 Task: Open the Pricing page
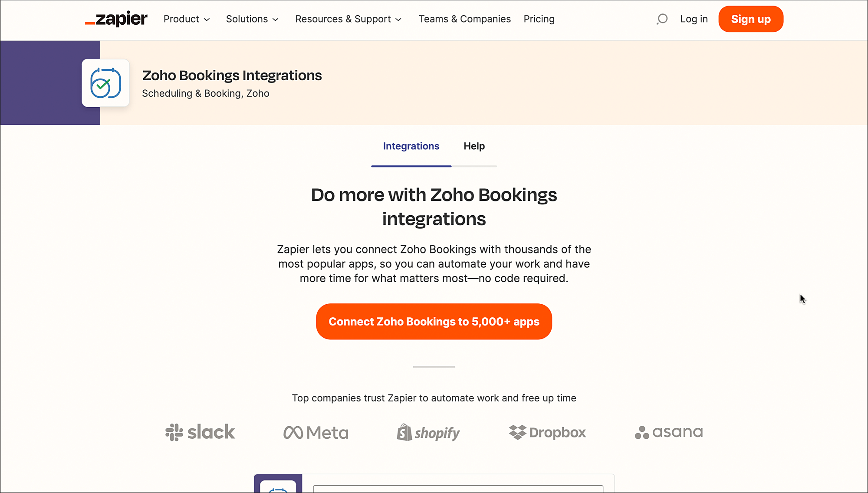pyautogui.click(x=539, y=19)
